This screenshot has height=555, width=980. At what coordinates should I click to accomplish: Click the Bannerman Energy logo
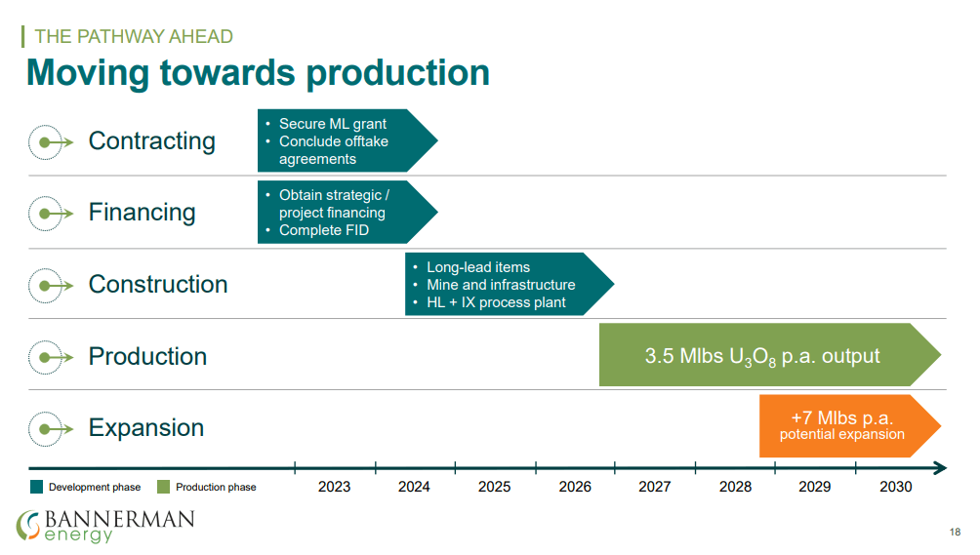pyautogui.click(x=105, y=526)
